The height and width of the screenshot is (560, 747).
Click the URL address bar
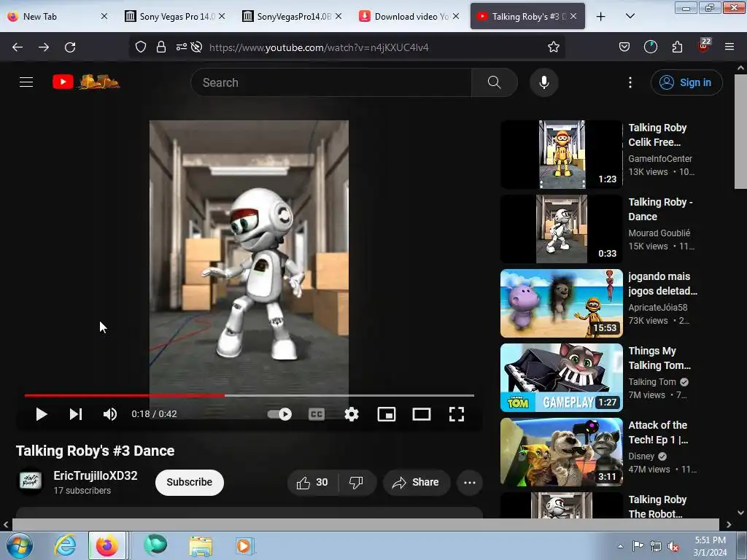pyautogui.click(x=371, y=47)
